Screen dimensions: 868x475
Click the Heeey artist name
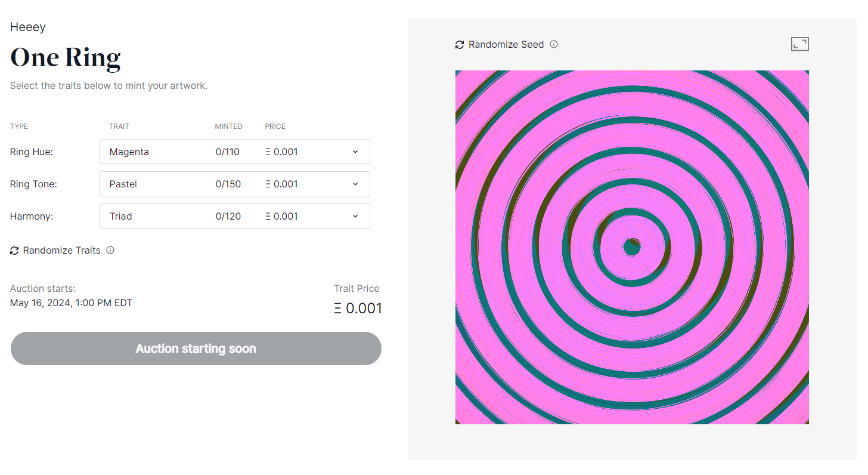(28, 27)
